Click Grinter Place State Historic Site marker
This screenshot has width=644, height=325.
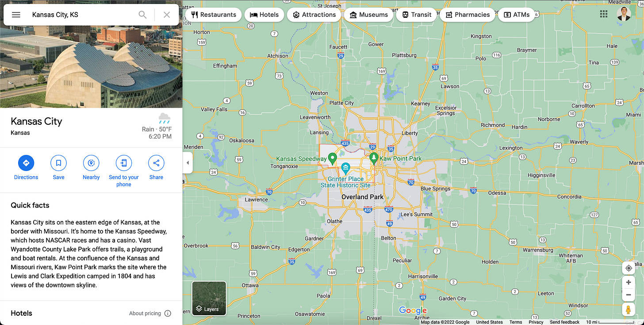click(x=346, y=168)
